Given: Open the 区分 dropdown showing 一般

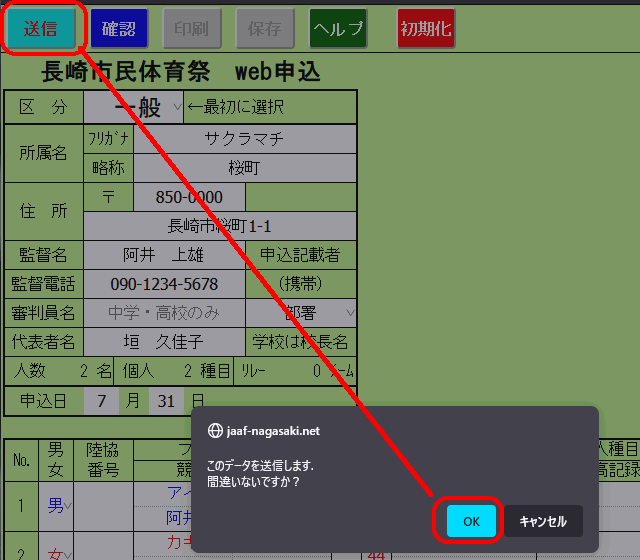Looking at the screenshot, I should click(133, 107).
